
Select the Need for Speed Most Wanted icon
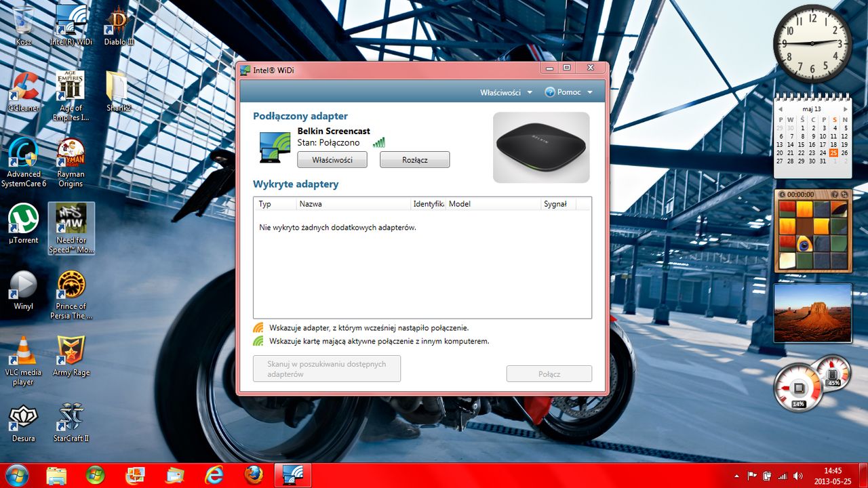click(x=71, y=228)
